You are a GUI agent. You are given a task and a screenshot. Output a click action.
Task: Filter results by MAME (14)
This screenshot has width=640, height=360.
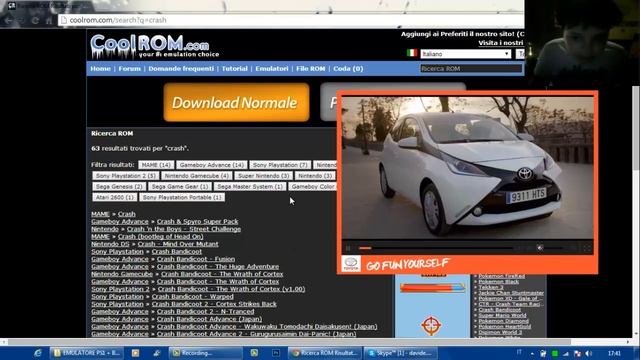point(156,165)
